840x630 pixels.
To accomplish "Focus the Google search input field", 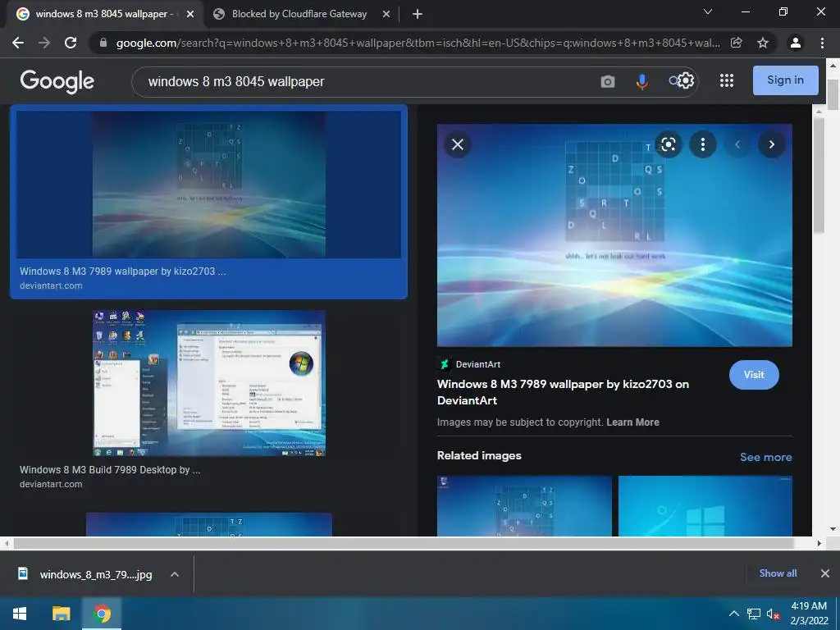I will point(370,81).
